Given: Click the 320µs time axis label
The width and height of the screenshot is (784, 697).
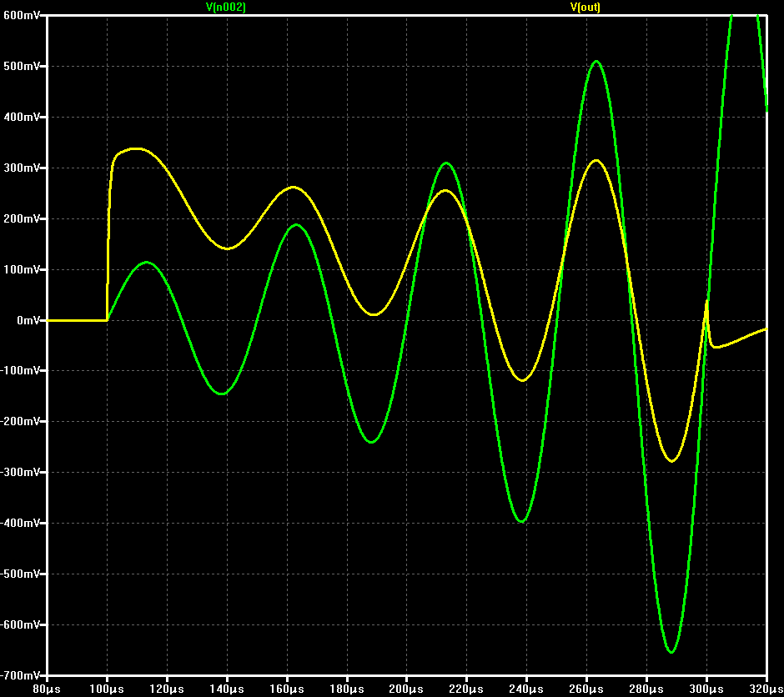Looking at the screenshot, I should point(766,689).
